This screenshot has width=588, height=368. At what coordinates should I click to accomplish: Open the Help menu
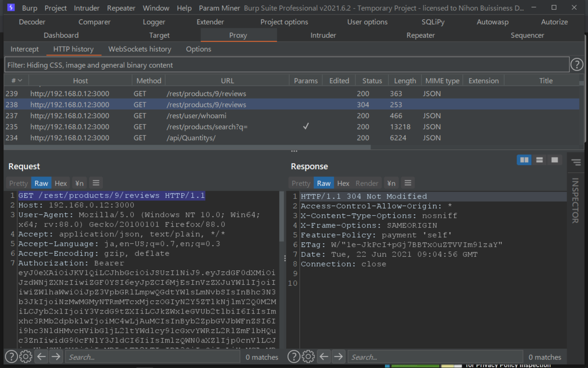pos(184,8)
